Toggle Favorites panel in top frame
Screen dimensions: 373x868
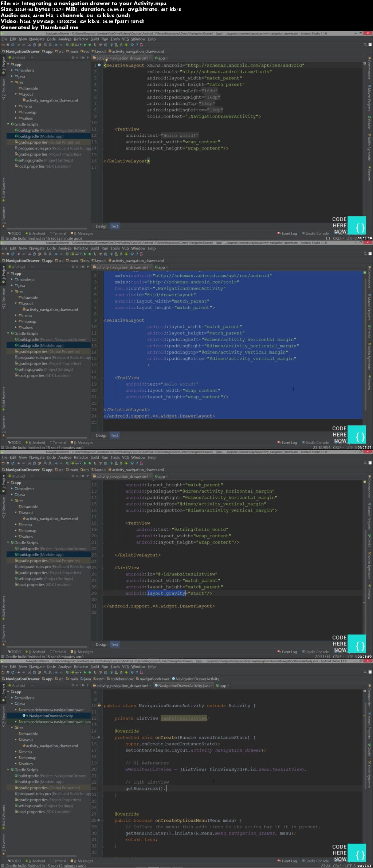(x=4, y=216)
